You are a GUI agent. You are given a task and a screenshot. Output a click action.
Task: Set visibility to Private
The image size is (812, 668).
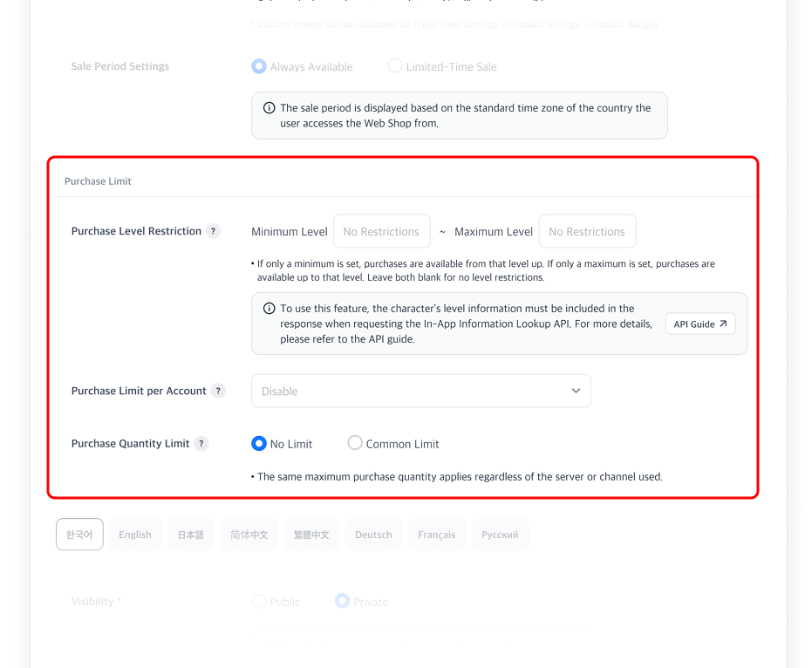pos(343,602)
